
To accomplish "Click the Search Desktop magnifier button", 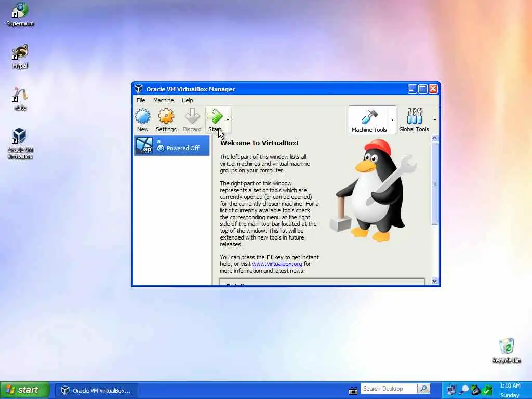I will point(424,389).
